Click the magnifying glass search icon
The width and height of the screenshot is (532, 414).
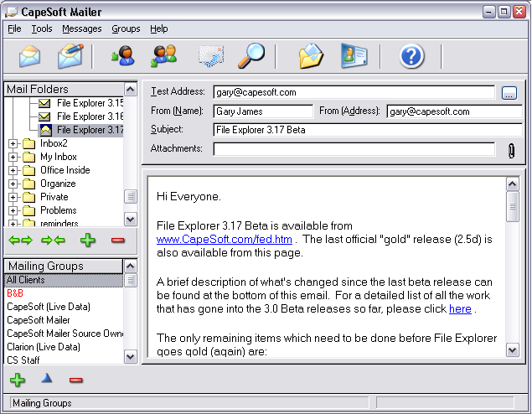tap(251, 55)
